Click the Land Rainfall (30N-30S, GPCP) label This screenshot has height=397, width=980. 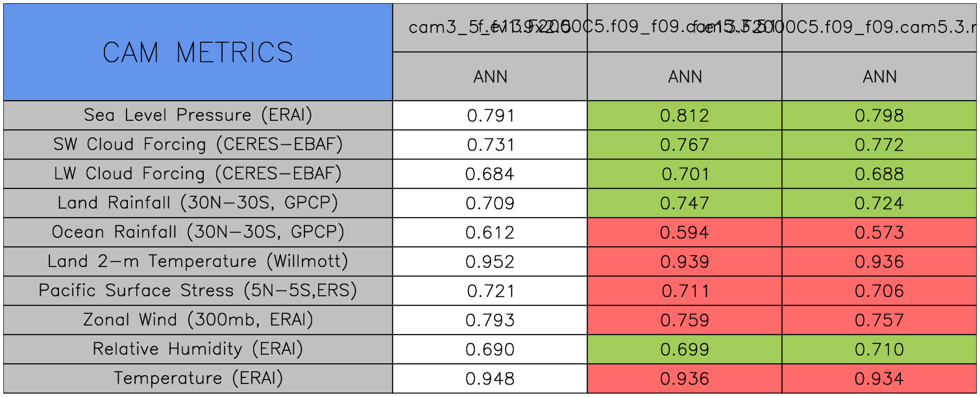pos(198,203)
